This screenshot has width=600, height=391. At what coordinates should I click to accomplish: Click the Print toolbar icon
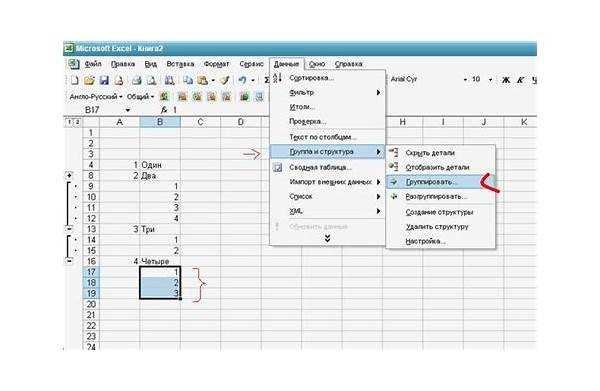pos(137,80)
